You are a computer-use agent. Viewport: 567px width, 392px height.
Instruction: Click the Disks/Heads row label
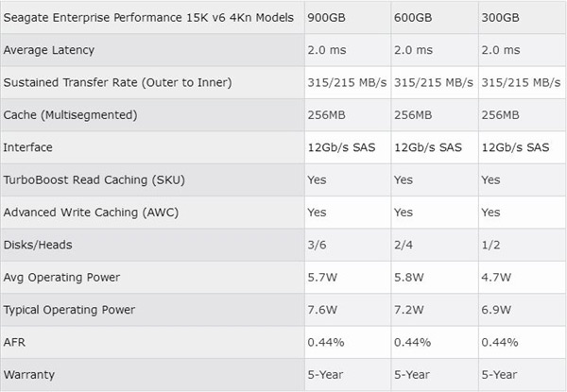[38, 245]
